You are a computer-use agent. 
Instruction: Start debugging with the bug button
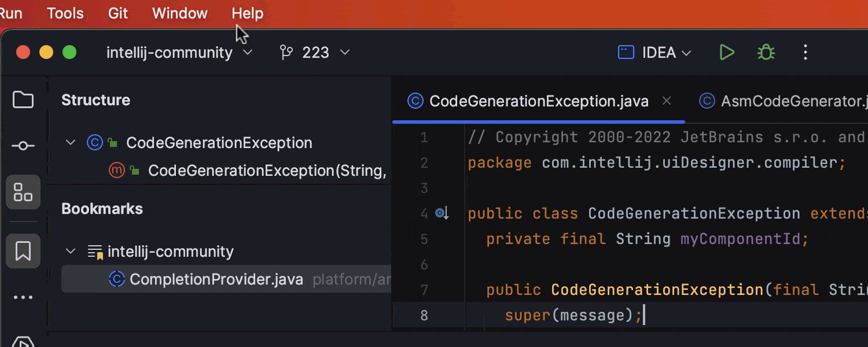pos(766,52)
